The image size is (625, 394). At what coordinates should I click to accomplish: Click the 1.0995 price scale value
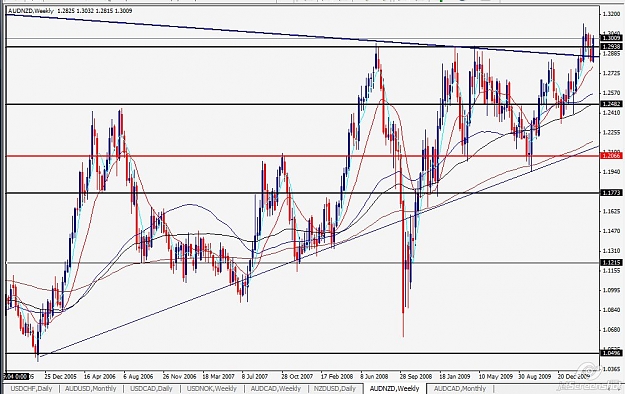click(x=611, y=290)
